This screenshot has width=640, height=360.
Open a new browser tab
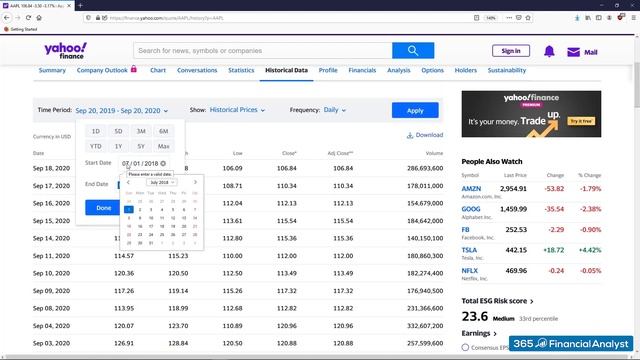pos(80,5)
